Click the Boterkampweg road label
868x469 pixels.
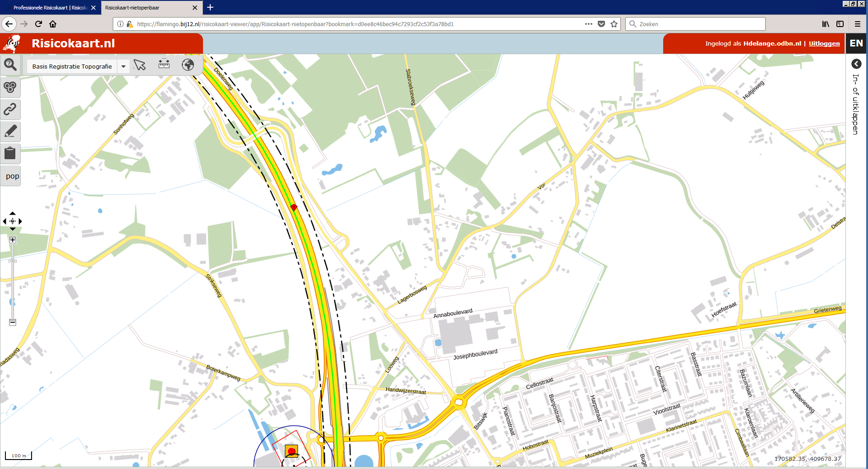tap(223, 372)
